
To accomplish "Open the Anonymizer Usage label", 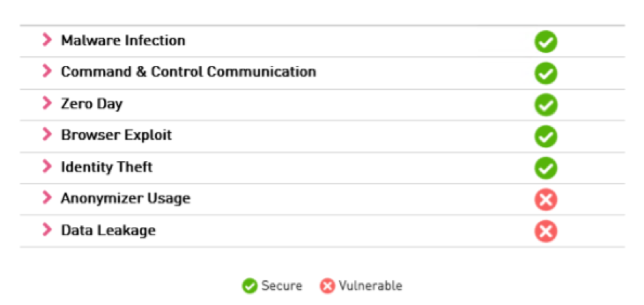I will (x=126, y=199).
